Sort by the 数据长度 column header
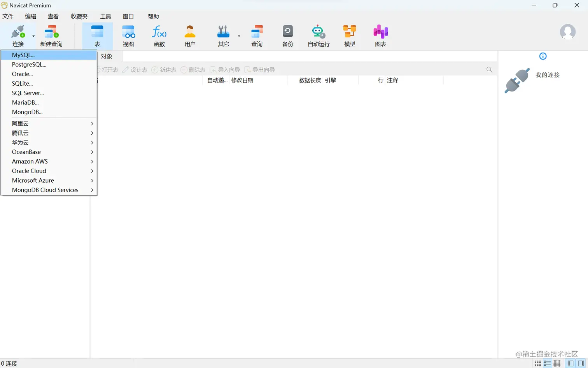The height and width of the screenshot is (368, 588). tap(310, 80)
